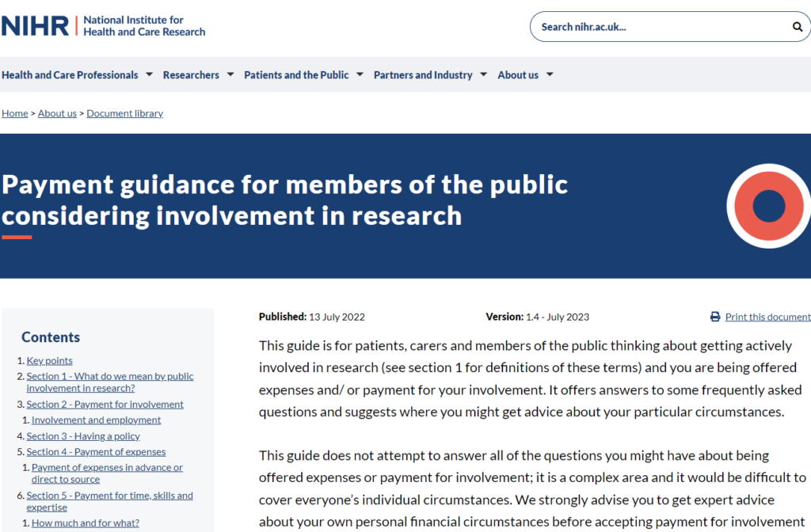
Task: Open the About us navigation menu
Action: tap(518, 75)
